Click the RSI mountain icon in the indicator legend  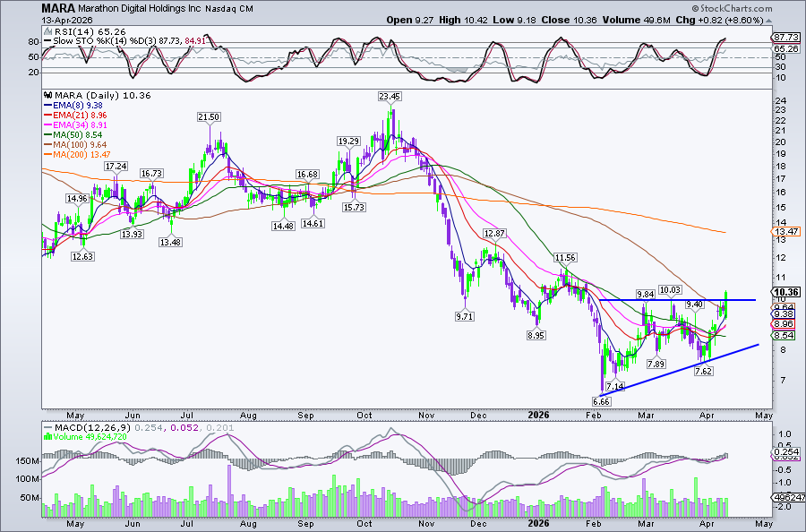click(x=47, y=31)
